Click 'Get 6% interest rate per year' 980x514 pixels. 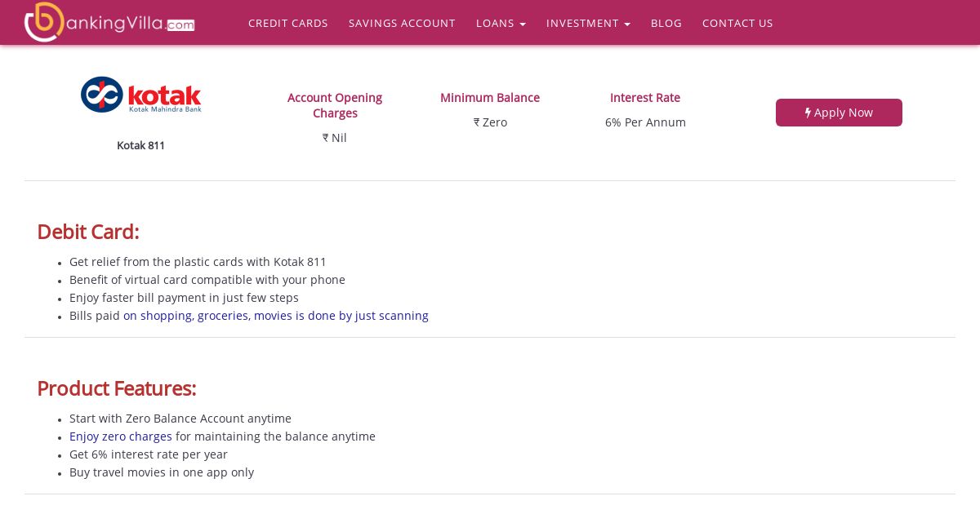coord(149,454)
